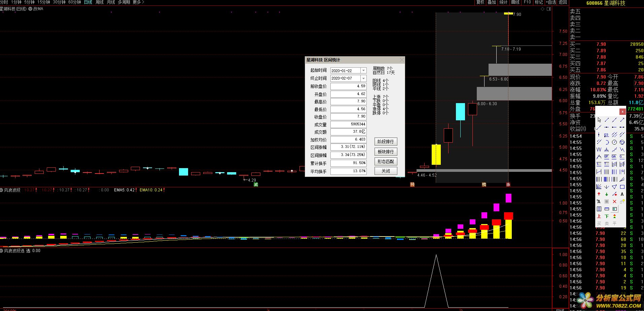
Task: Click the 加权均价 value field
Action: click(x=348, y=139)
